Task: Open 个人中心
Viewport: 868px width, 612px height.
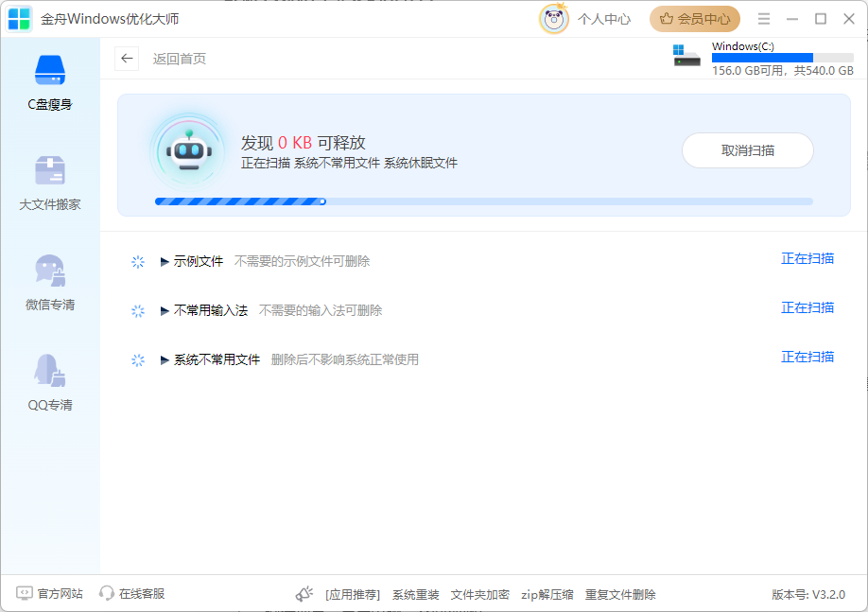Action: point(604,19)
